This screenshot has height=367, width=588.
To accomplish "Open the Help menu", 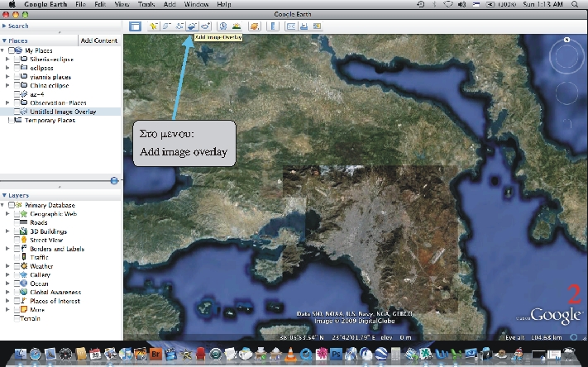I will (224, 4).
